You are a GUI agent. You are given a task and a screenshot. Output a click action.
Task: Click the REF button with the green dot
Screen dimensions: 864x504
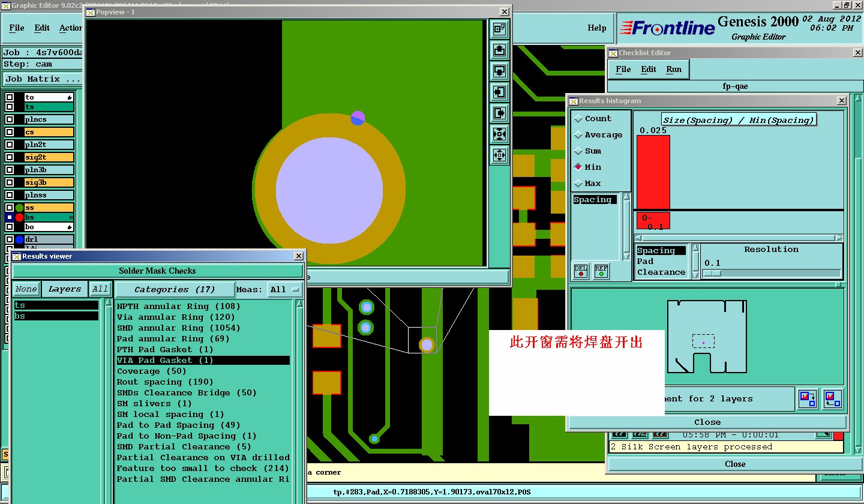pos(601,271)
